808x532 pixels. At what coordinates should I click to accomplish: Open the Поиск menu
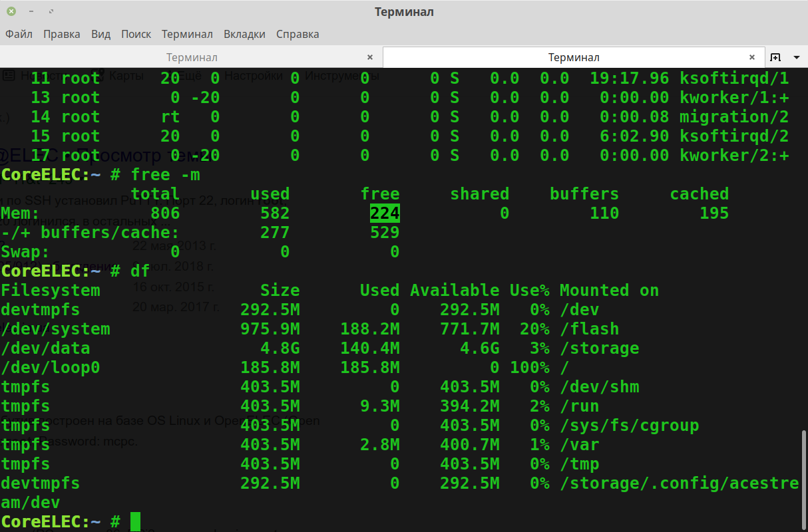tap(136, 34)
